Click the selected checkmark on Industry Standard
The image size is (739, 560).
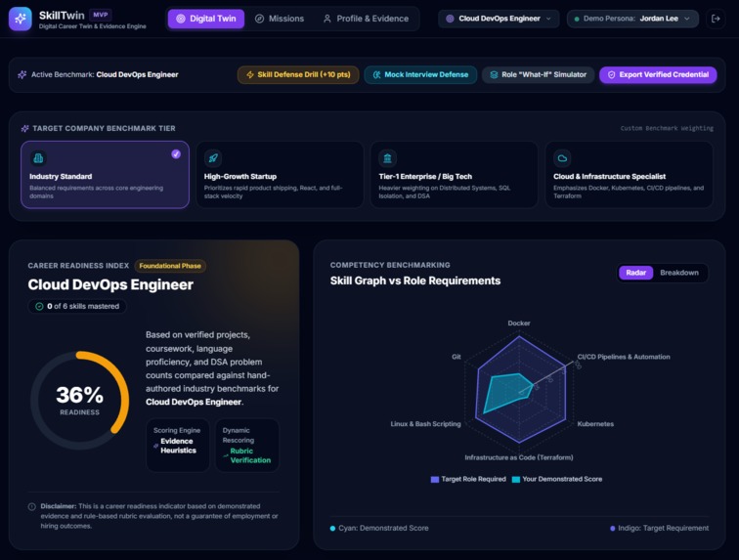pos(176,154)
